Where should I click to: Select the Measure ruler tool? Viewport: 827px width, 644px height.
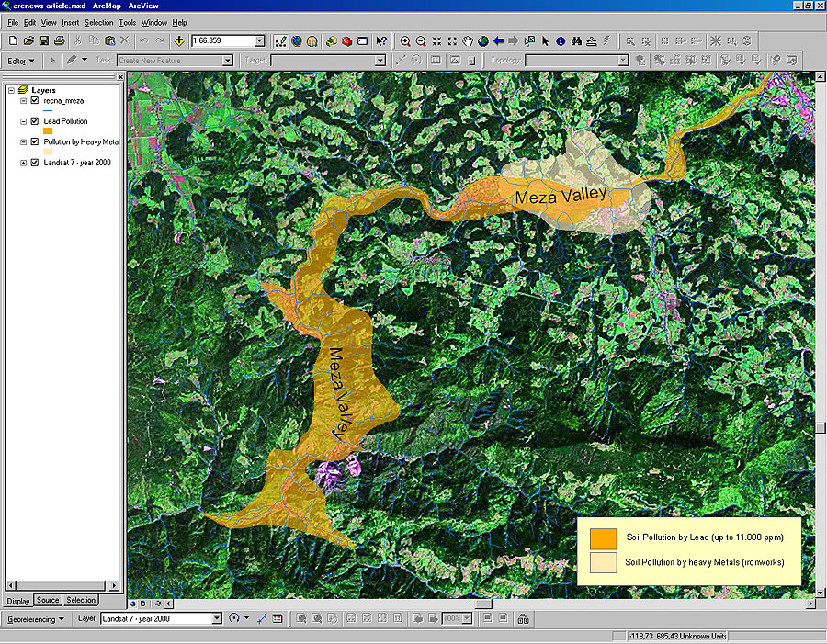[x=592, y=40]
